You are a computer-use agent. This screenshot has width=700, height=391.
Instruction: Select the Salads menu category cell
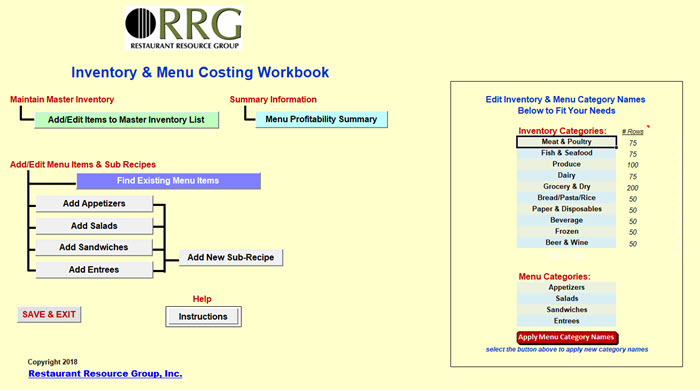point(567,299)
